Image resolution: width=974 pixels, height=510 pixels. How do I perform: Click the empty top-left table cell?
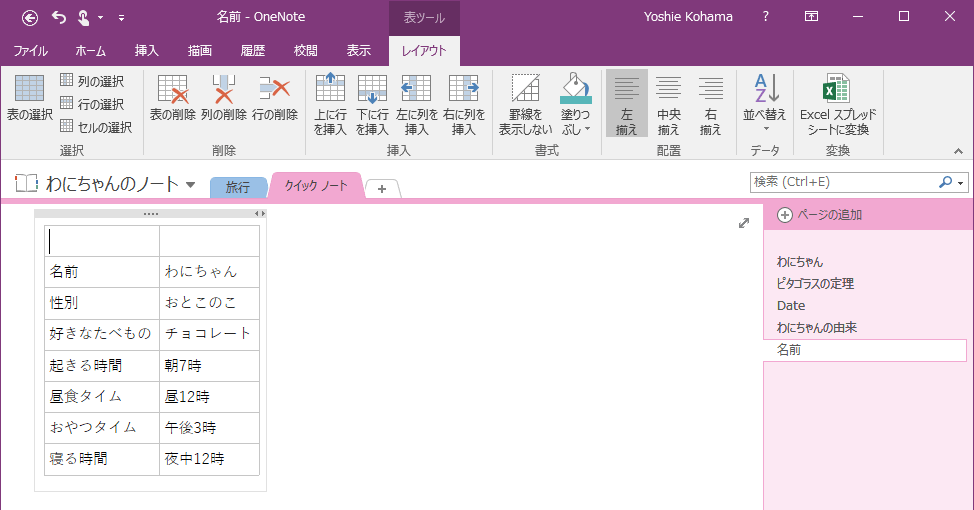click(102, 241)
